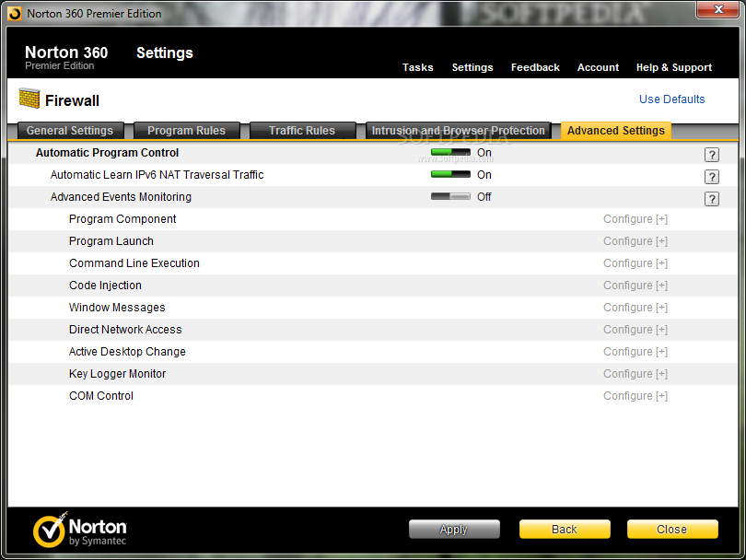
Task: Open Help & Support menu
Action: (674, 67)
